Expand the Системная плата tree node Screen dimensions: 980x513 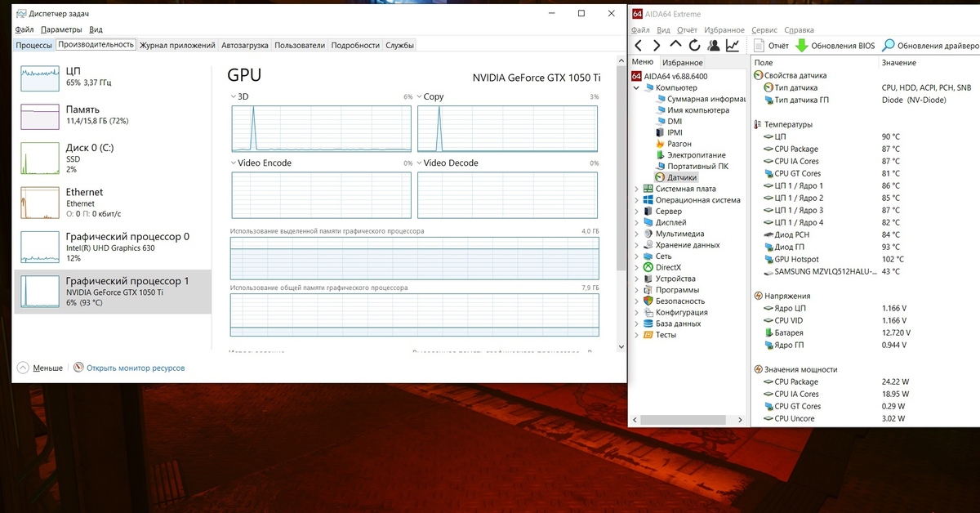click(637, 190)
